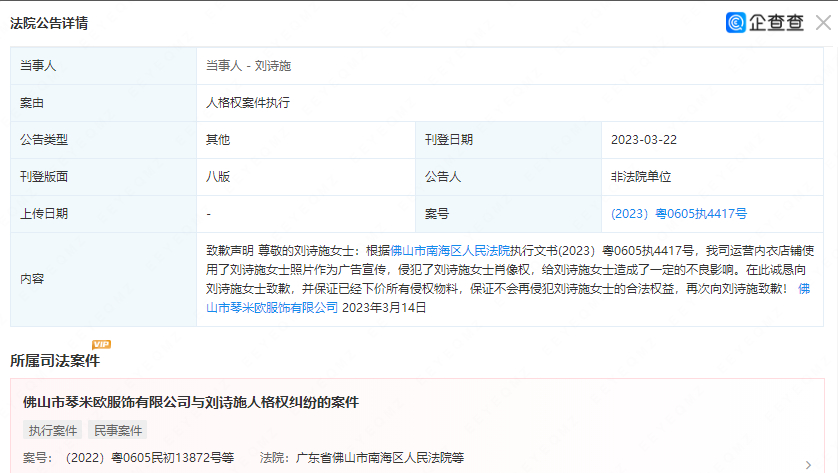Click the 刊登日期 label cell
Screen dimensions: 838x473
508,139
